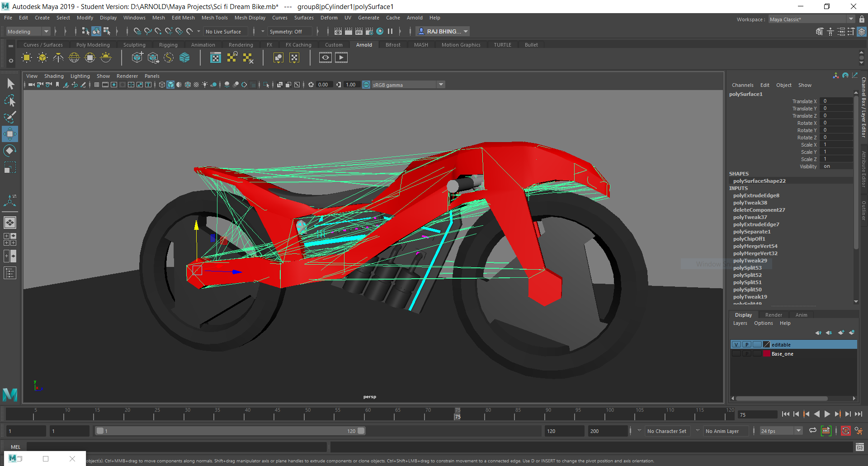The height and width of the screenshot is (466, 868).
Task: Toggle Auto Keyframe button
Action: (846, 431)
